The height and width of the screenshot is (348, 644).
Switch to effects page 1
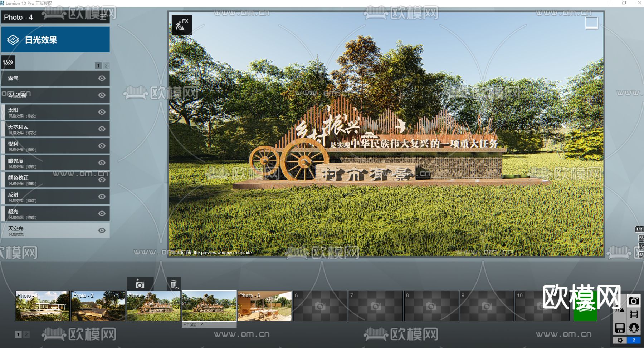[98, 65]
